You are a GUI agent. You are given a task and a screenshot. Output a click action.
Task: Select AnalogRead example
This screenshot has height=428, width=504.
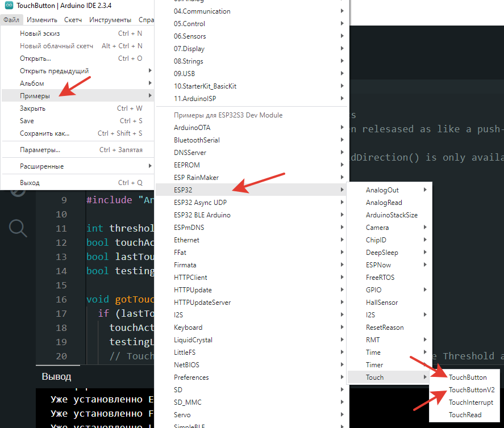(x=389, y=203)
